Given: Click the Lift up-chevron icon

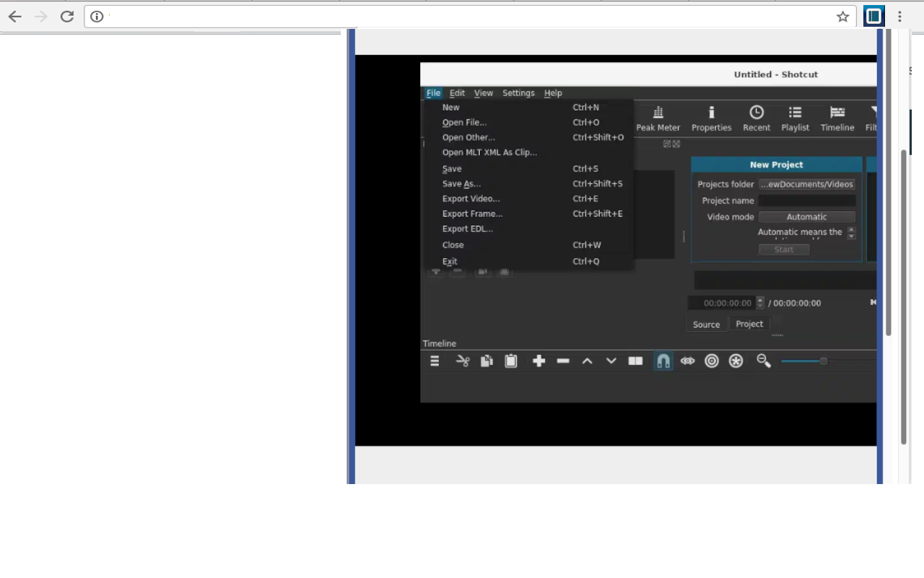Looking at the screenshot, I should click(587, 361).
